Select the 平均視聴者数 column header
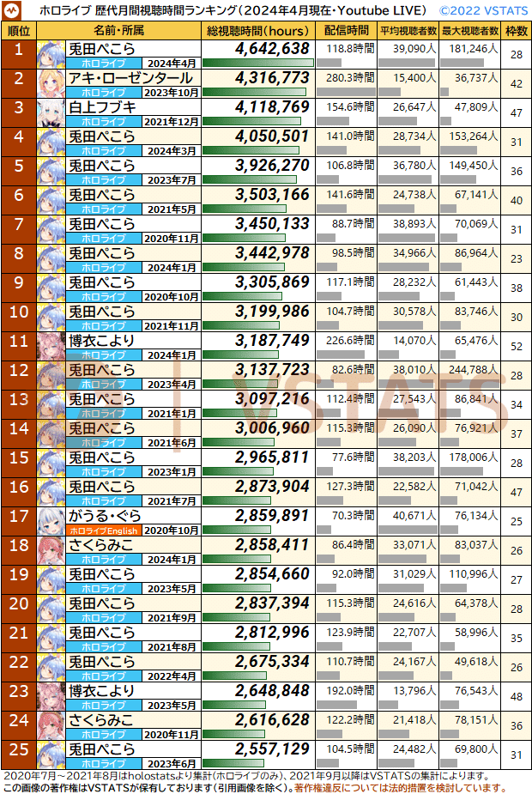This screenshot has height=794, width=532. click(408, 31)
